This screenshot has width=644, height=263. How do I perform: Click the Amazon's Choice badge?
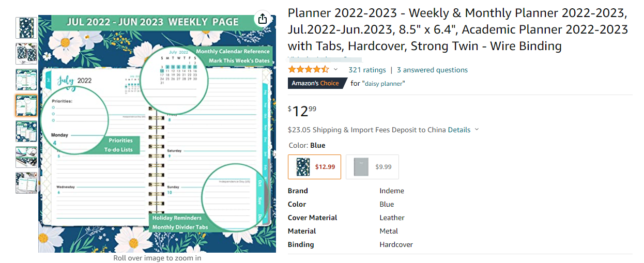pyautogui.click(x=317, y=83)
